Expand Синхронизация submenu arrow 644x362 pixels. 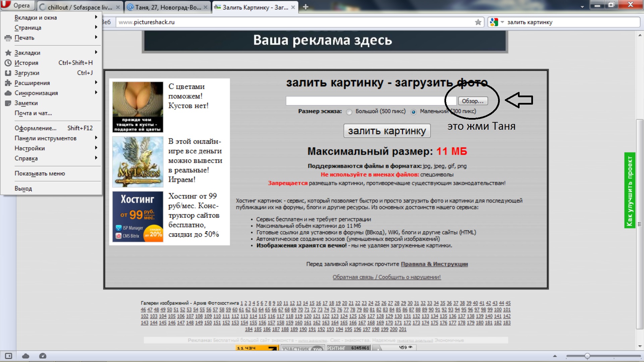click(96, 93)
